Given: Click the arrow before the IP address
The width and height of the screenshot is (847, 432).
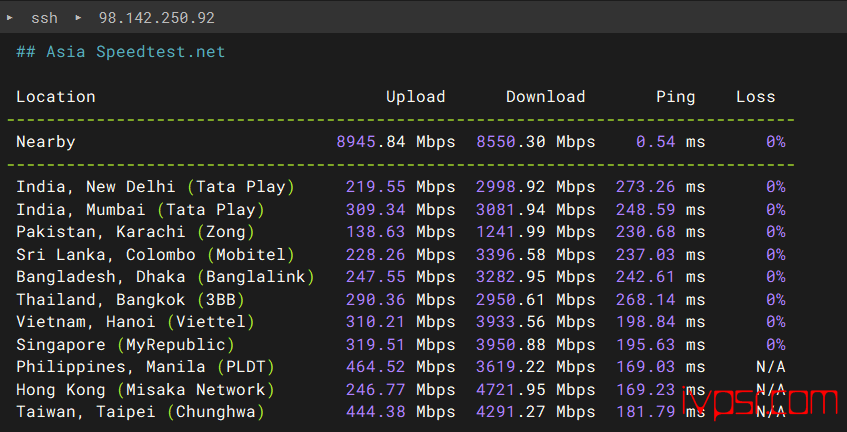Looking at the screenshot, I should [78, 17].
